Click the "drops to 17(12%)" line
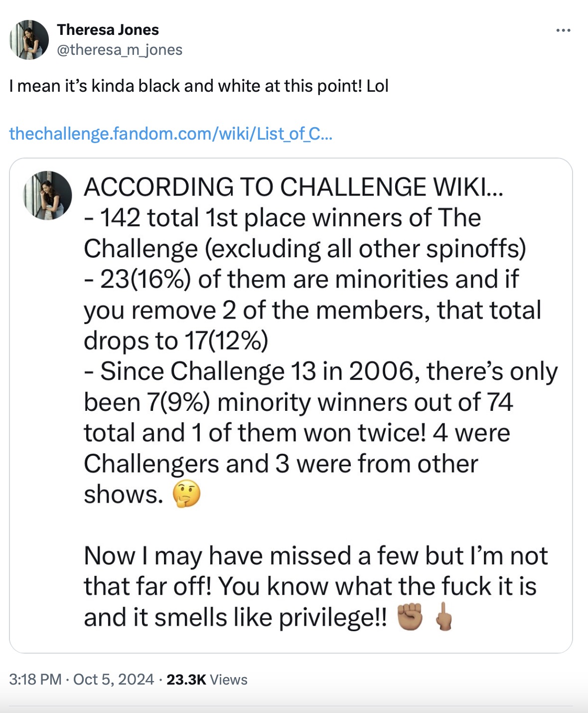The width and height of the screenshot is (588, 713). 176,341
